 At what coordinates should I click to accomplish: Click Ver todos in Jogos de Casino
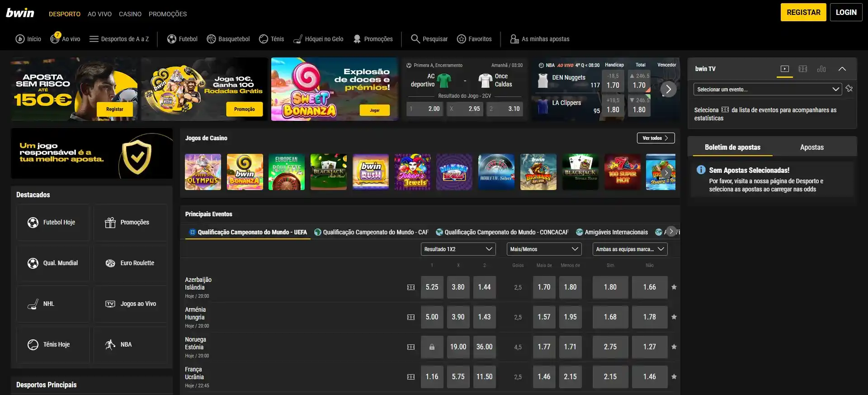click(x=656, y=138)
